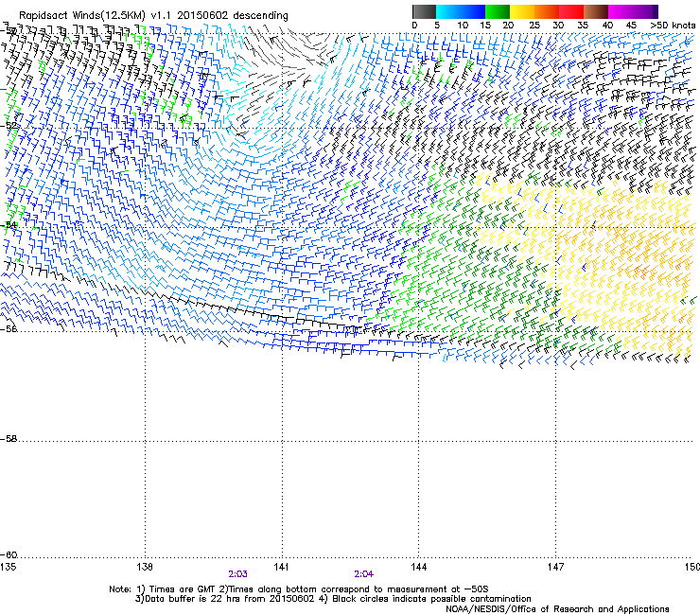The height and width of the screenshot is (615, 700).
Task: Click the 'Times are GMT' note line
Action: coord(299,589)
